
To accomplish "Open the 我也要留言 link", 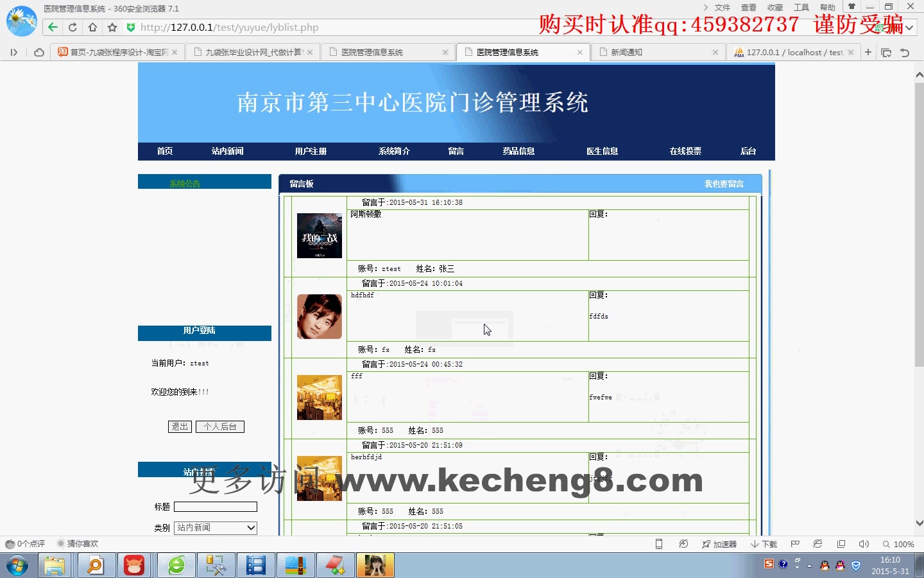I will tap(723, 184).
